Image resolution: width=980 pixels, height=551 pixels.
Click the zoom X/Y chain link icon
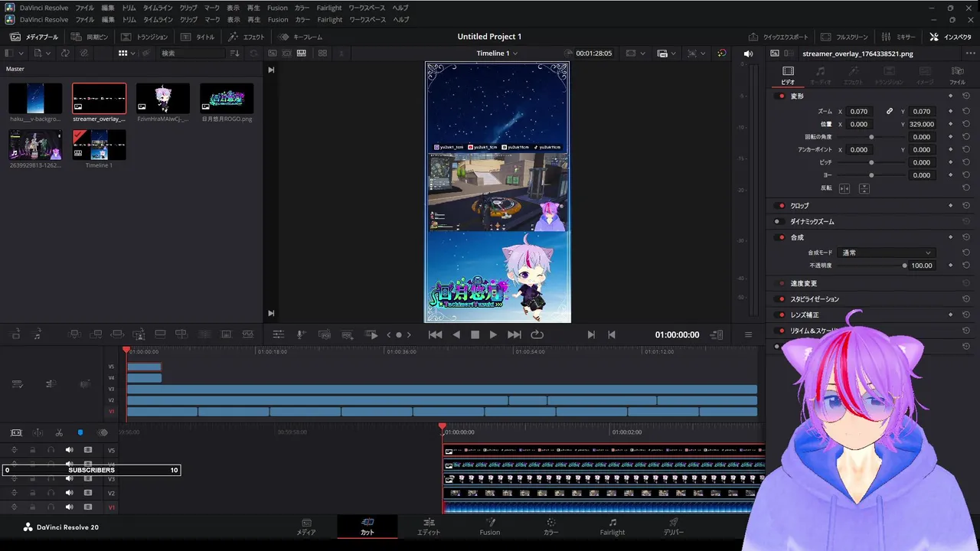coord(890,111)
